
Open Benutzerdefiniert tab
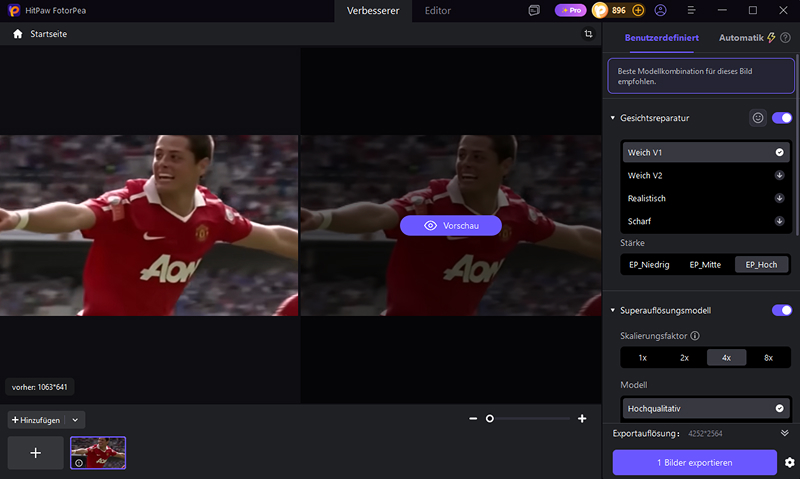point(662,38)
